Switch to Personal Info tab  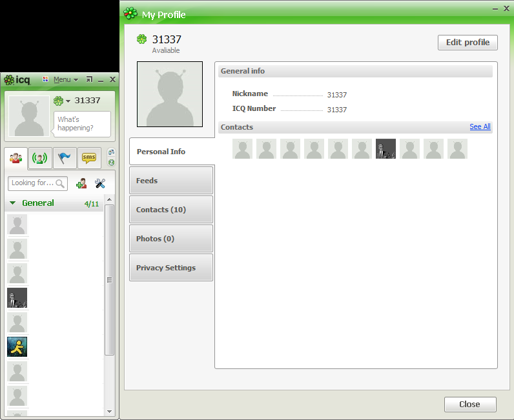[172, 152]
